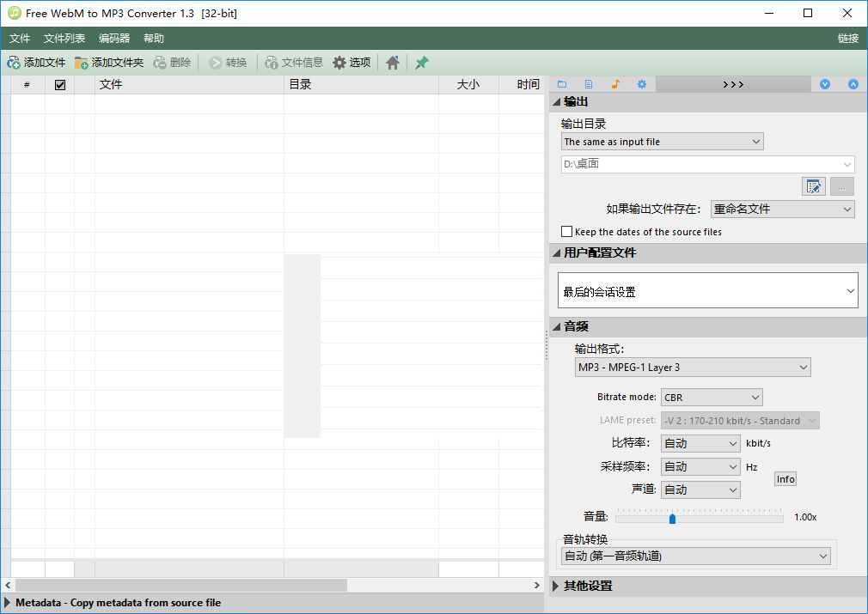Sort by the 大小 column header
Viewport: 868px width, 614px height.
point(468,85)
